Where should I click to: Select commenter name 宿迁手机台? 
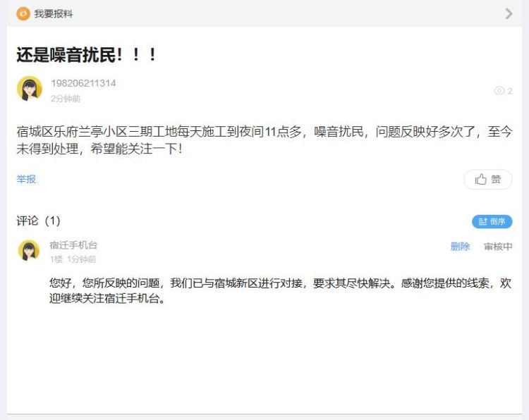coord(73,245)
